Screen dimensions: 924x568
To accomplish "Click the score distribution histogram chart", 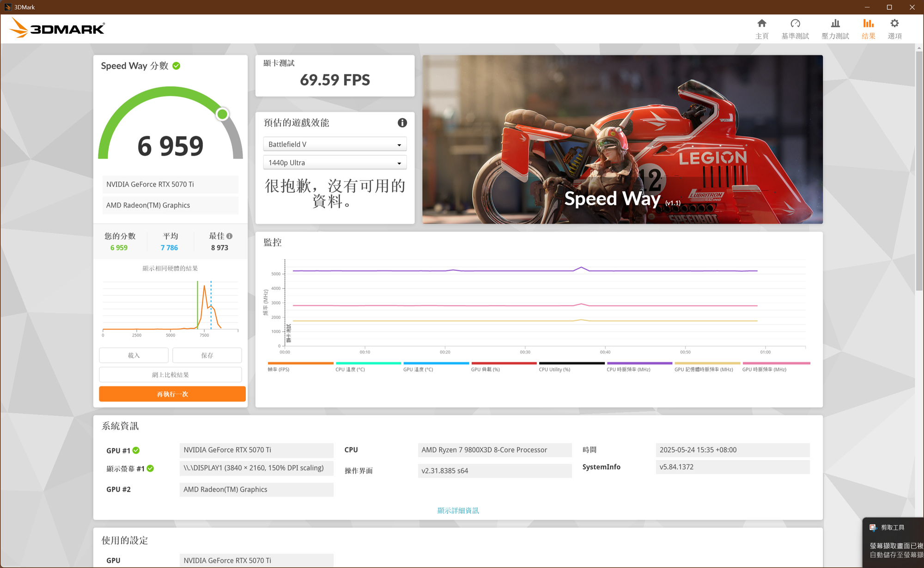I will click(170, 307).
